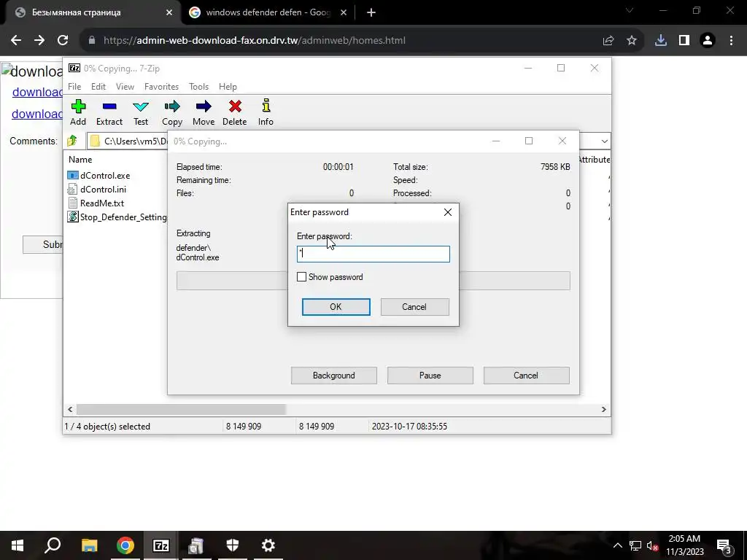Image resolution: width=747 pixels, height=560 pixels.
Task: Open Windows Security shield in taskbar
Action: click(233, 545)
